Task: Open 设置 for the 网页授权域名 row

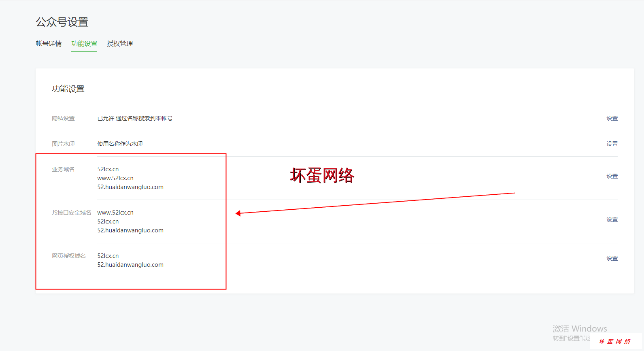Action: [x=612, y=258]
